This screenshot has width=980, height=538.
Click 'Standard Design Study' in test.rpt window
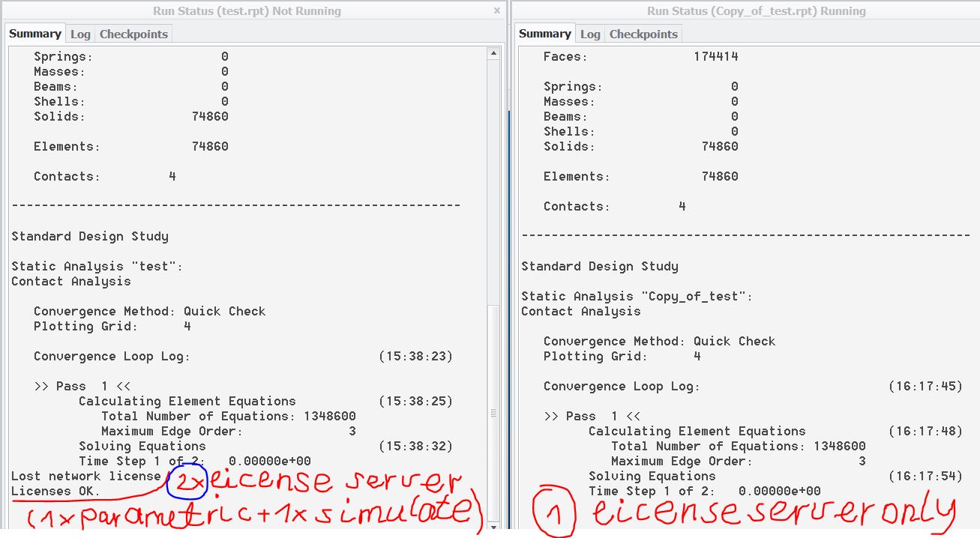pyautogui.click(x=90, y=236)
